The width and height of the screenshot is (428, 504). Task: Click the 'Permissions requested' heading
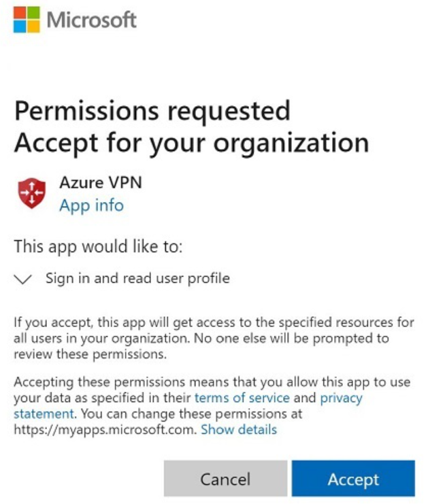(152, 110)
